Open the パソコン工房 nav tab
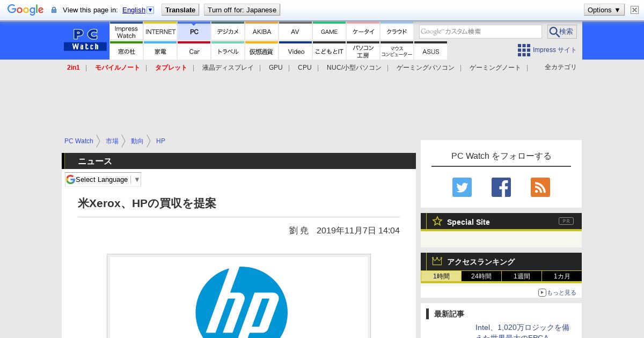The image size is (644, 338). [x=363, y=51]
